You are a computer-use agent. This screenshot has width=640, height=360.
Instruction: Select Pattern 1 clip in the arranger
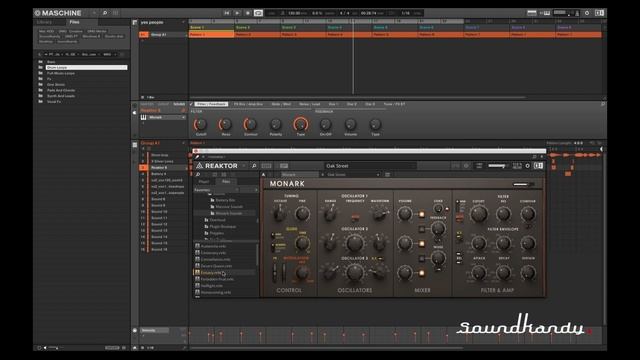[211, 35]
